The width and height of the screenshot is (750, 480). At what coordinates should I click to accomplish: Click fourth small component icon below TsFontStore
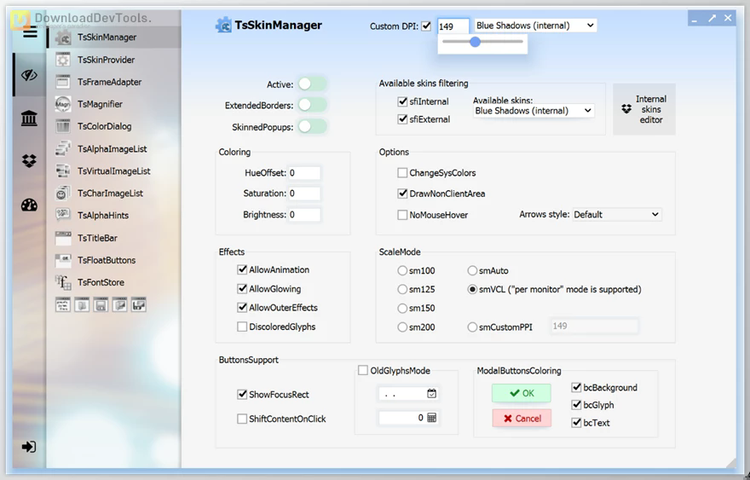coord(120,305)
